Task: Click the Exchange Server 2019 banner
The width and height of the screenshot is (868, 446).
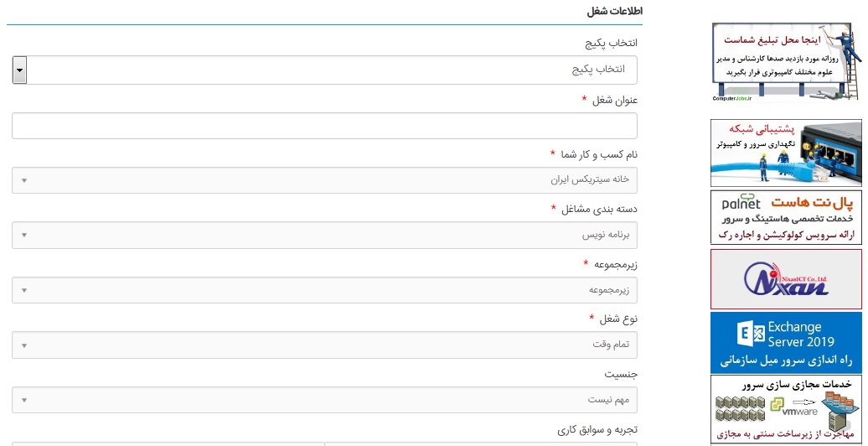Action: [x=786, y=342]
